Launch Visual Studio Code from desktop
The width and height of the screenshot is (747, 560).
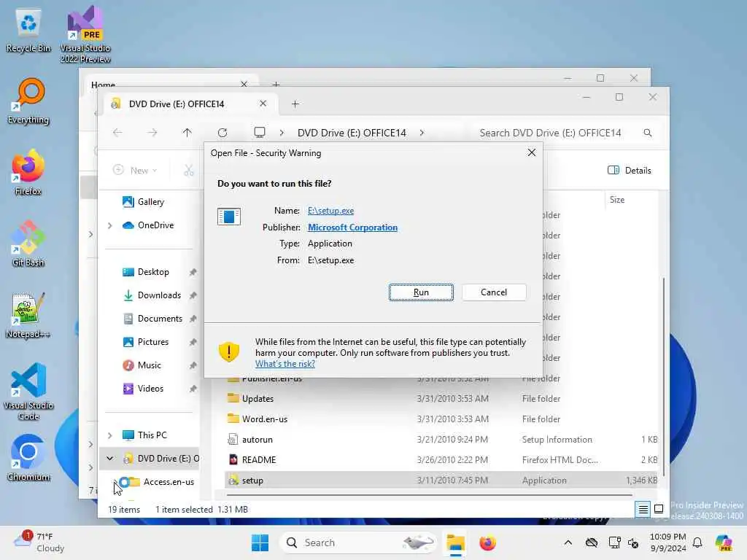click(x=28, y=392)
